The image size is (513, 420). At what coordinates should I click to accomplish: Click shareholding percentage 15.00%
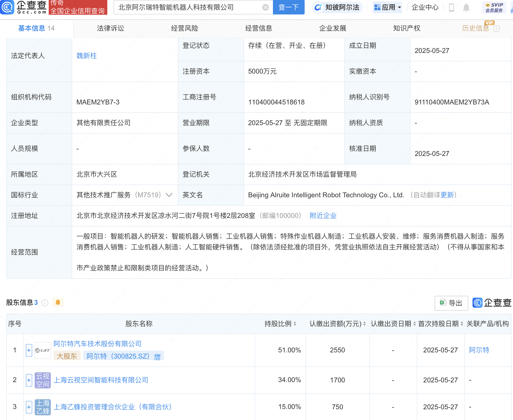click(290, 407)
